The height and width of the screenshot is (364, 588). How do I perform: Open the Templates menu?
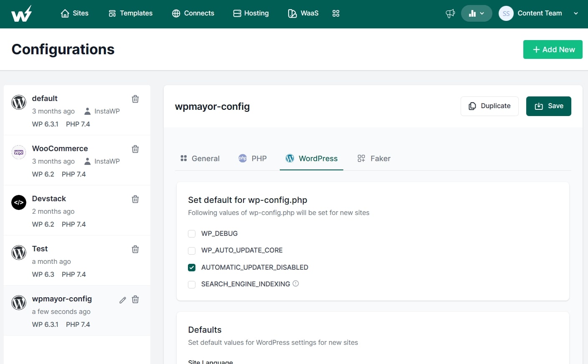click(x=131, y=13)
